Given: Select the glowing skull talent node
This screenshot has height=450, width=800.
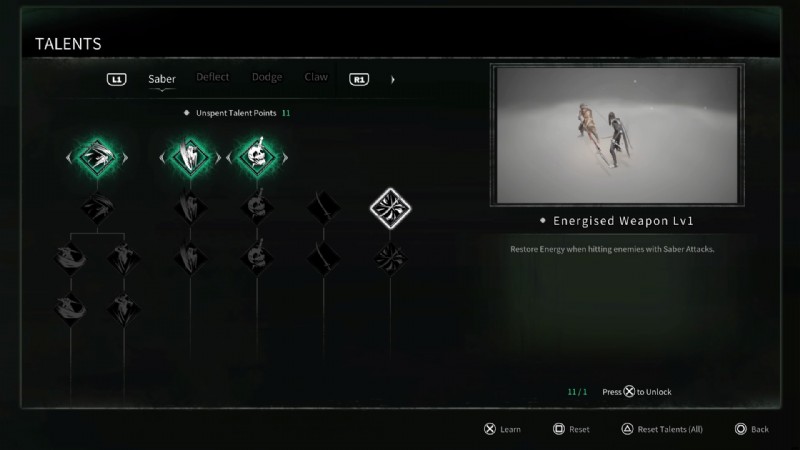Looking at the screenshot, I should click(257, 157).
